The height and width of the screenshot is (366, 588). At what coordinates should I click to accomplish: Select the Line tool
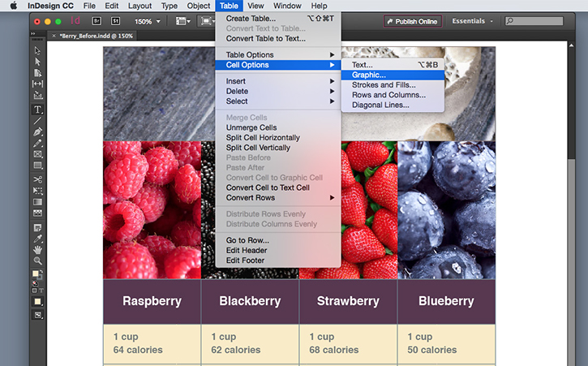click(x=37, y=121)
